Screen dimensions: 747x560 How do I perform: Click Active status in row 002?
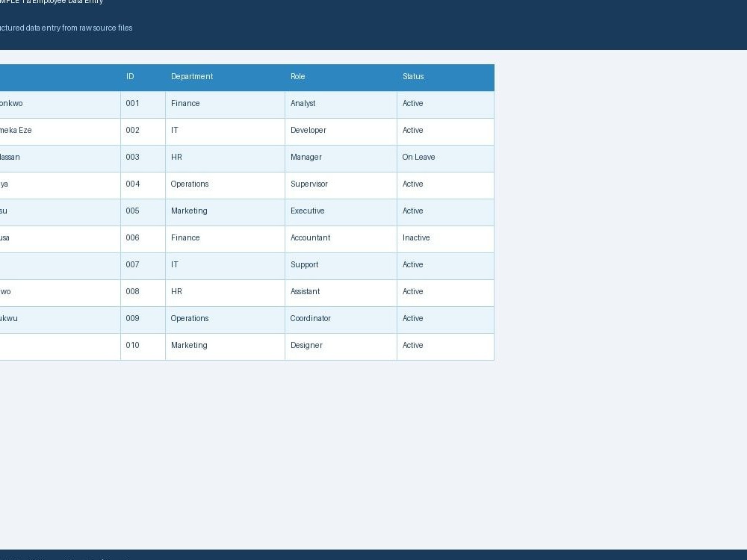click(x=445, y=131)
